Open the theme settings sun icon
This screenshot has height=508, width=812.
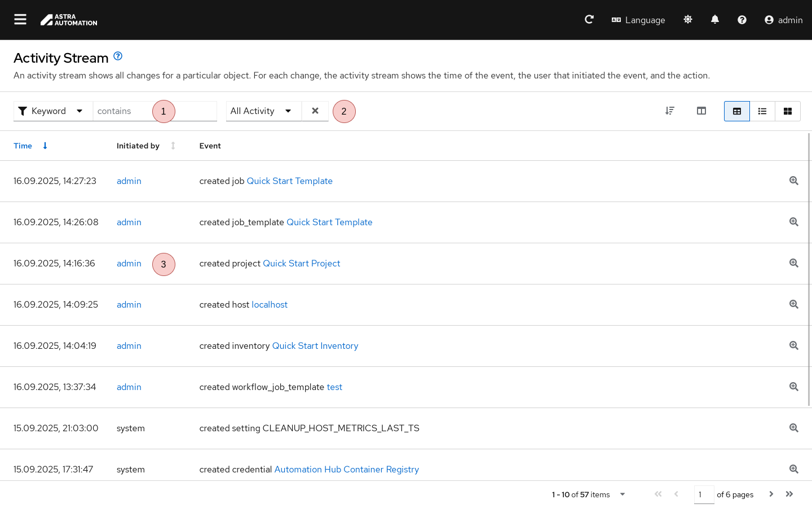[688, 20]
